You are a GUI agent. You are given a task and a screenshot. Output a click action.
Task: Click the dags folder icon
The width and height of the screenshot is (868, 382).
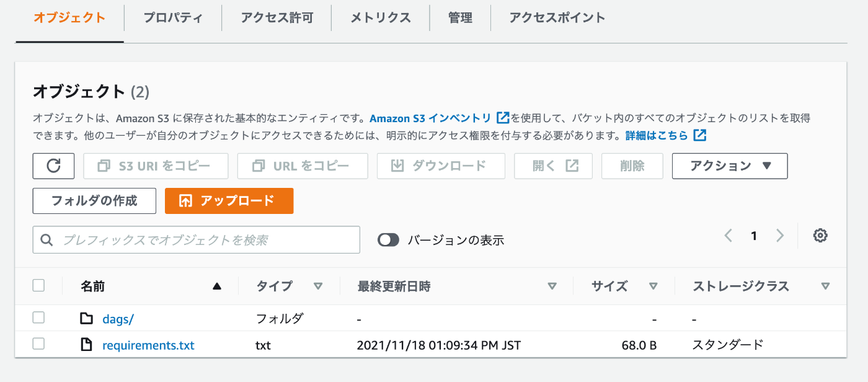click(x=86, y=319)
